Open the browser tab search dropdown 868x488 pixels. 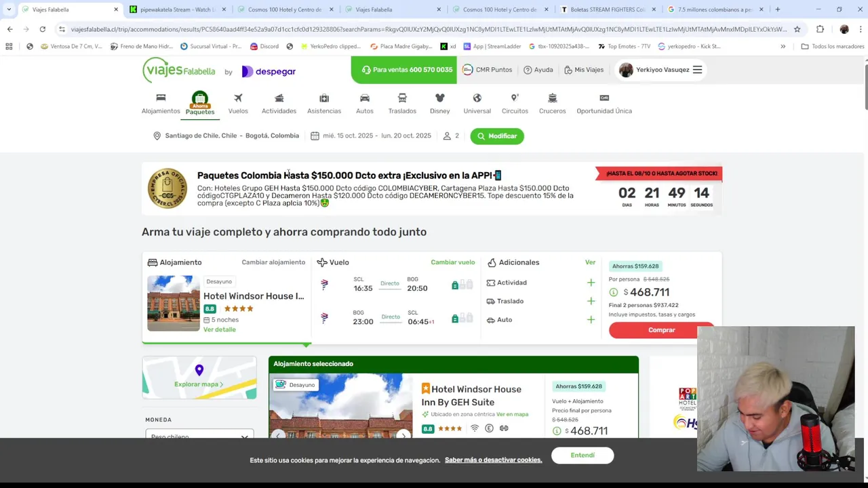(x=9, y=9)
